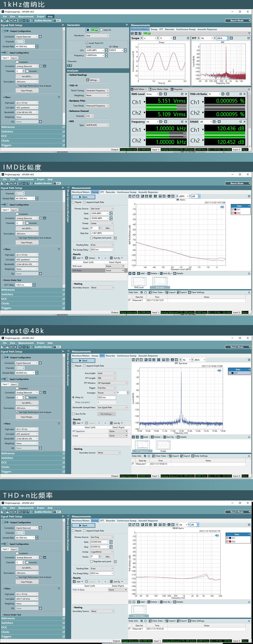This screenshot has width=253, height=644.
Task: Uncheck Levels Track Ch1 in Generator panel
Action: pyautogui.click(x=87, y=43)
